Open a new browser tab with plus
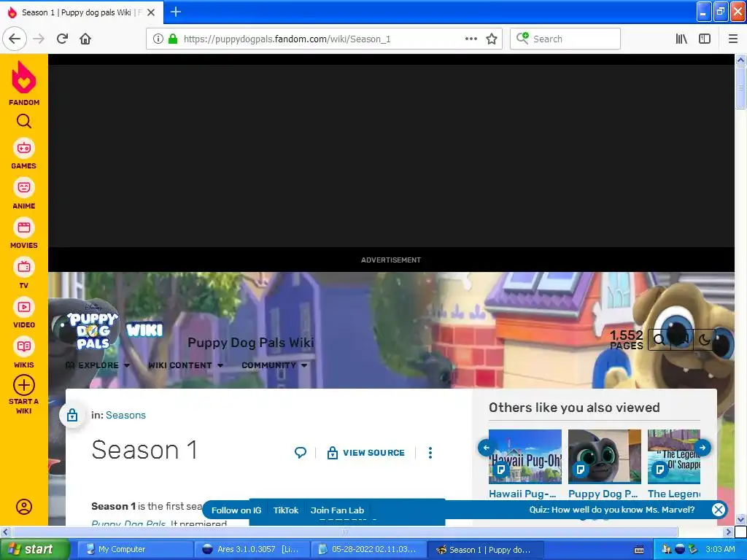Viewport: 747px width, 560px height. 175,12
